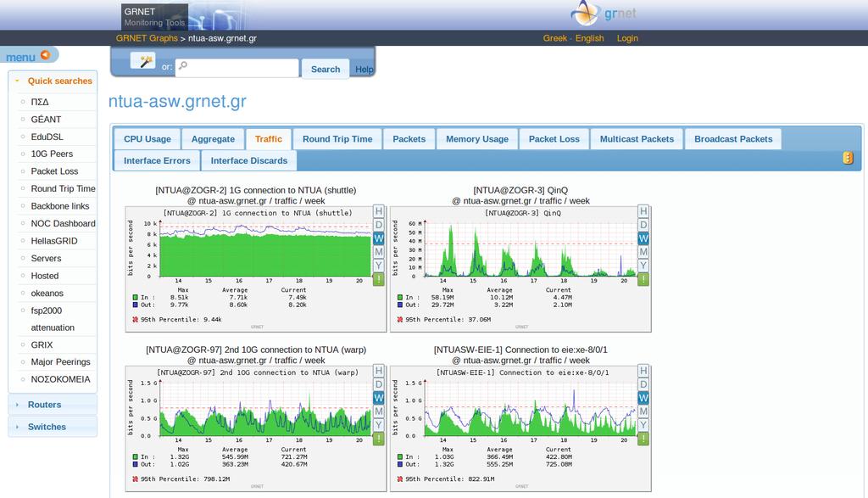Switch language to English
This screenshot has height=498, width=868.
(x=590, y=38)
